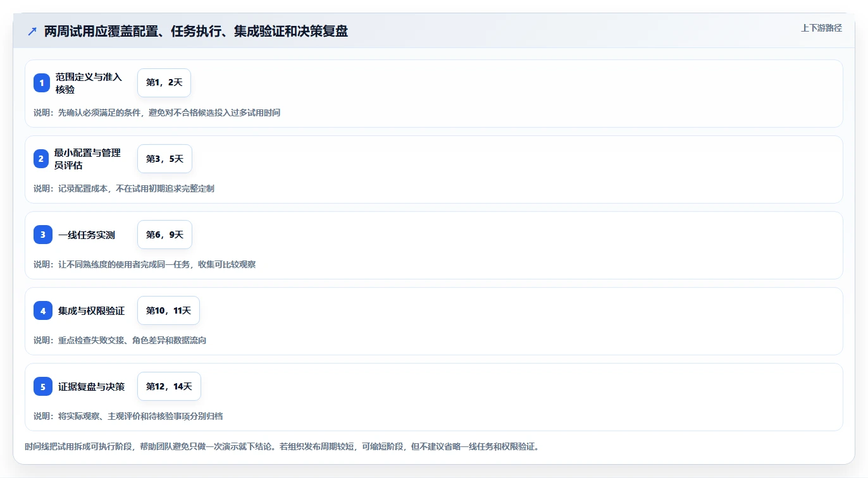
Task: Click the 上下游路径 label in header
Action: (821, 28)
